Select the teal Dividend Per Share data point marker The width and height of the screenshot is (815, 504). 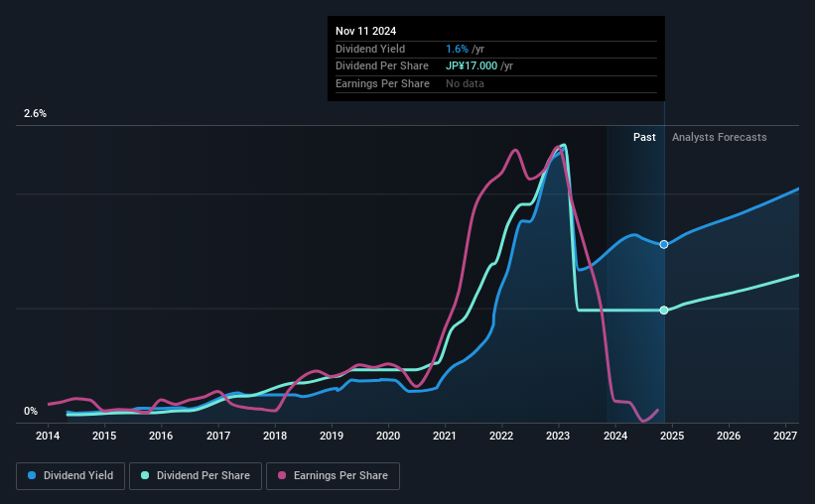(x=664, y=311)
